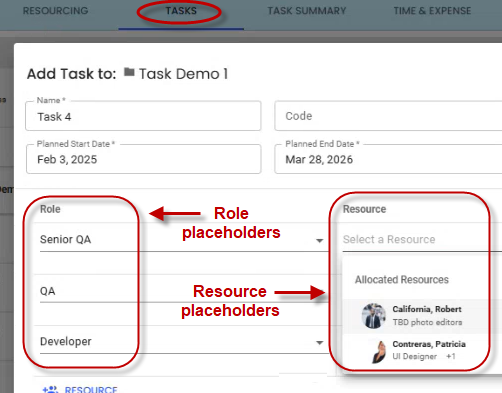Screen dimensions: 502x393
Task: Click the add Resource people icon
Action: (x=51, y=389)
